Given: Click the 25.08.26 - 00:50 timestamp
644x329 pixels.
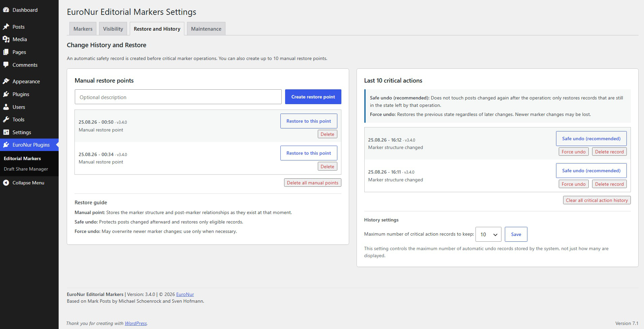Looking at the screenshot, I should coord(96,122).
